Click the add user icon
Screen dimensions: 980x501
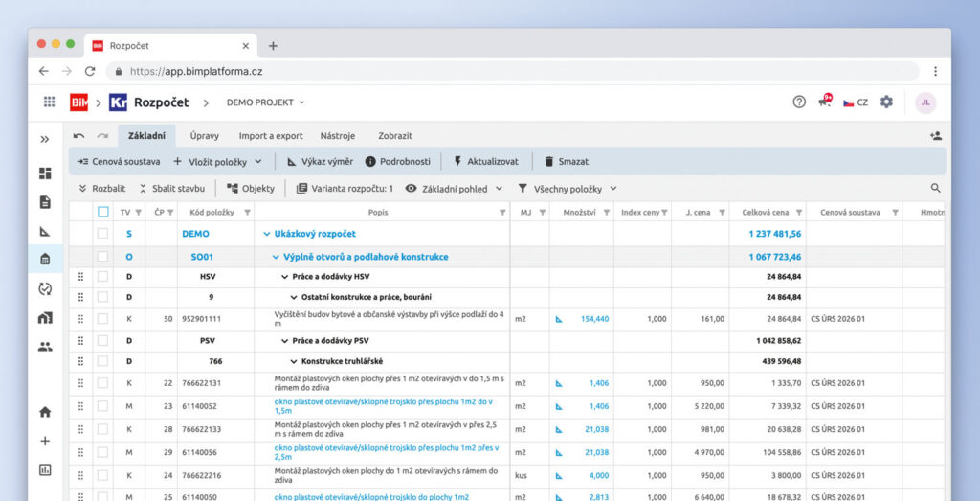935,136
